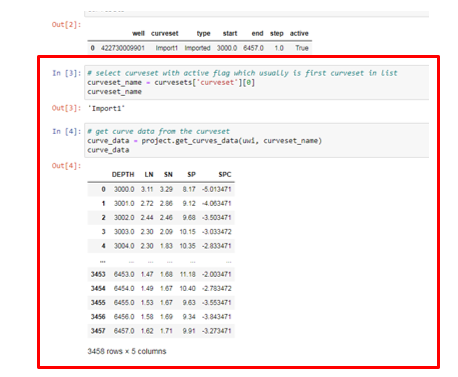Click SPC value -3.273471

coord(217,331)
